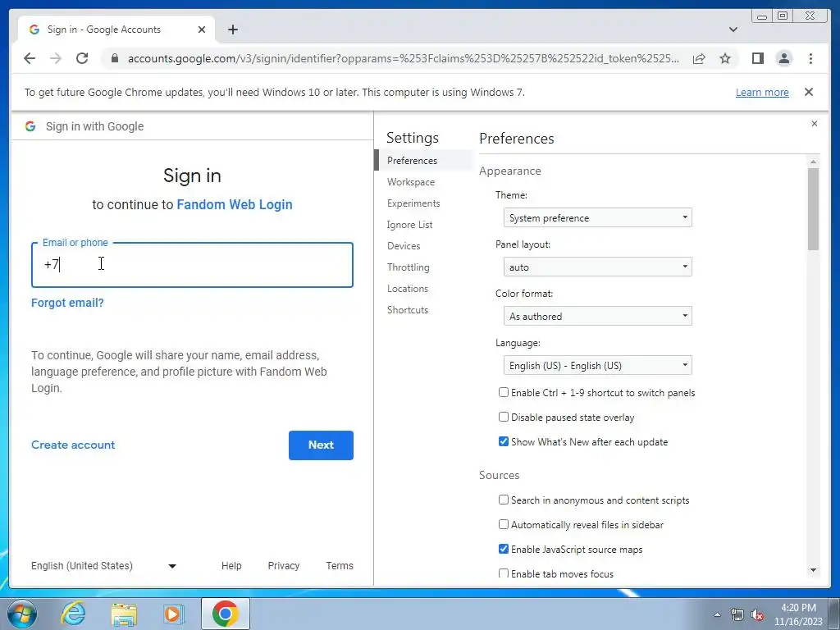The height and width of the screenshot is (630, 840).
Task: Open the Privacy link
Action: click(283, 566)
